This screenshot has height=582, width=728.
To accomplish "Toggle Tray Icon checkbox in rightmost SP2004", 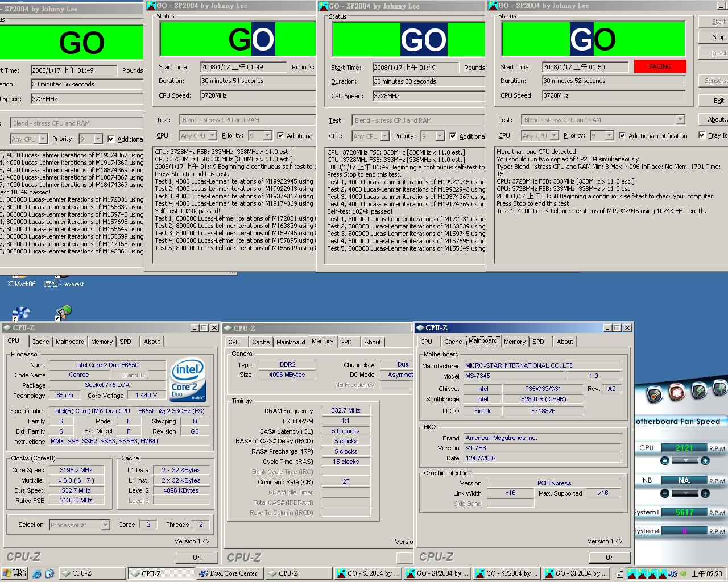I will click(702, 135).
